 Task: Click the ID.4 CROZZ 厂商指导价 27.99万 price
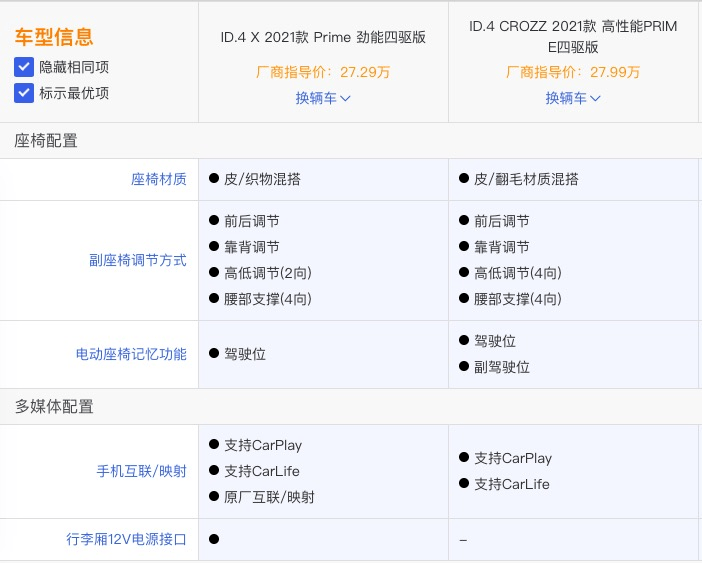coord(573,72)
